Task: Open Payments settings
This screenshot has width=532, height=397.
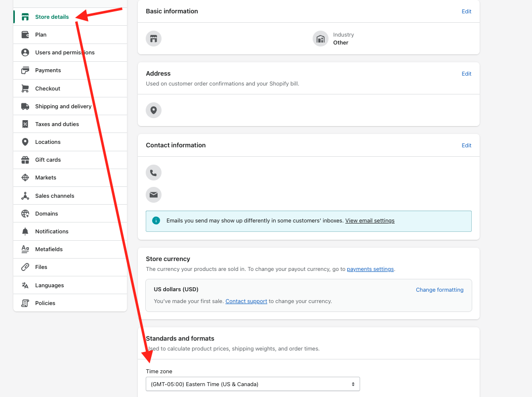Action: [70, 70]
